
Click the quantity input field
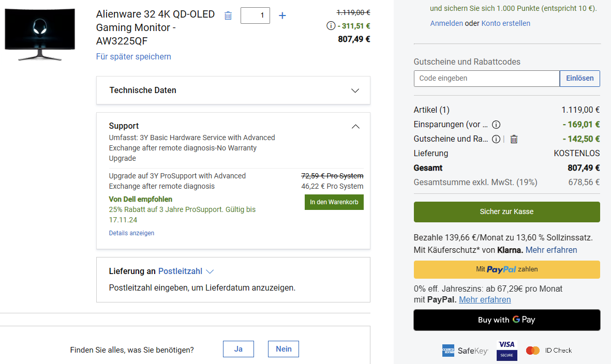[255, 16]
